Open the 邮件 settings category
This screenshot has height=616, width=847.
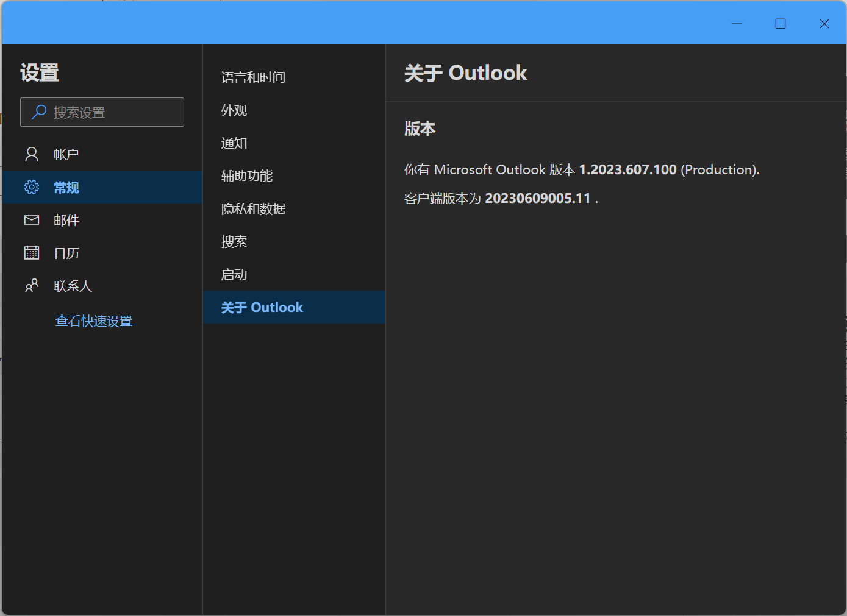(102, 220)
